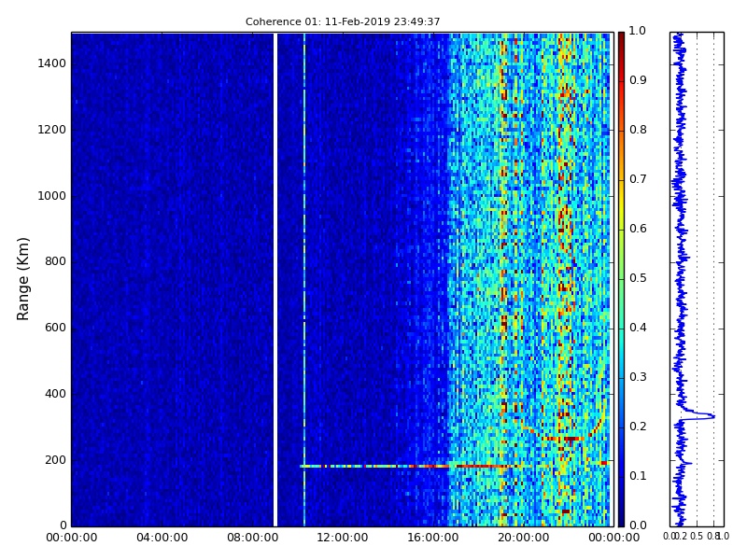Click the x-axis time label 20:00:00

click(524, 538)
